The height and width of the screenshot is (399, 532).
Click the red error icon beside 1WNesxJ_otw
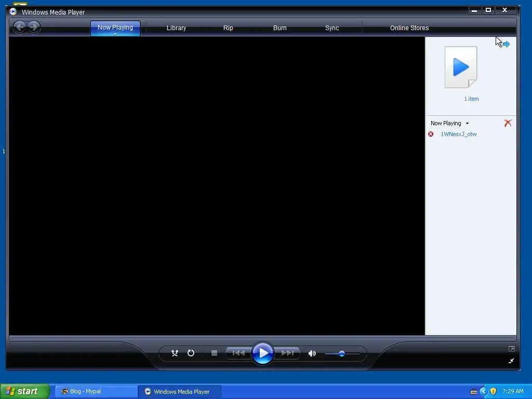pos(431,134)
